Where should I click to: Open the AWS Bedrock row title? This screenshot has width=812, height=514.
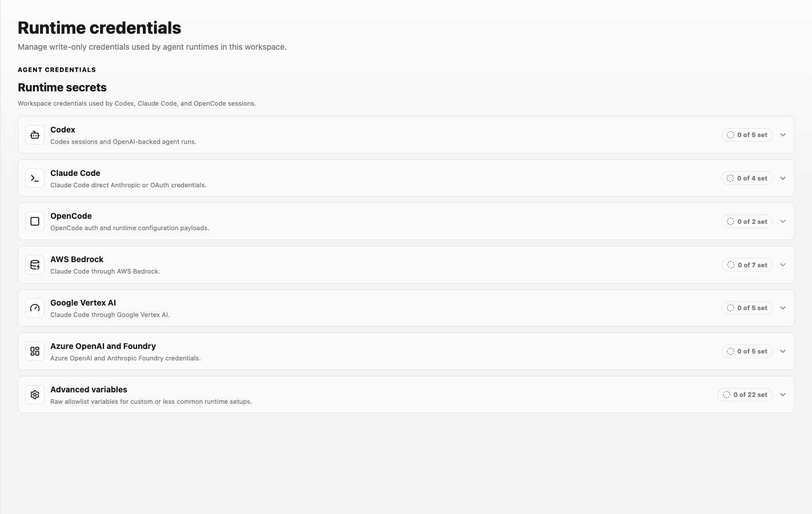pos(77,259)
